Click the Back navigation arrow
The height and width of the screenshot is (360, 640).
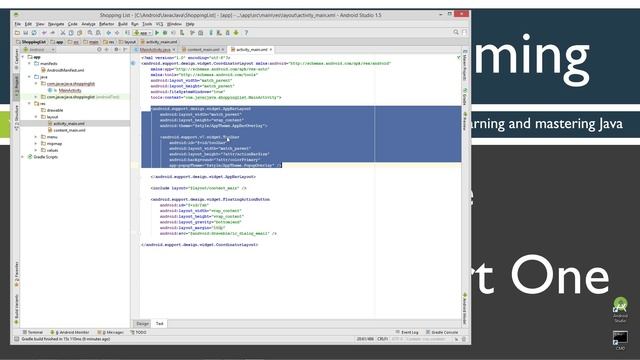tap(109, 33)
